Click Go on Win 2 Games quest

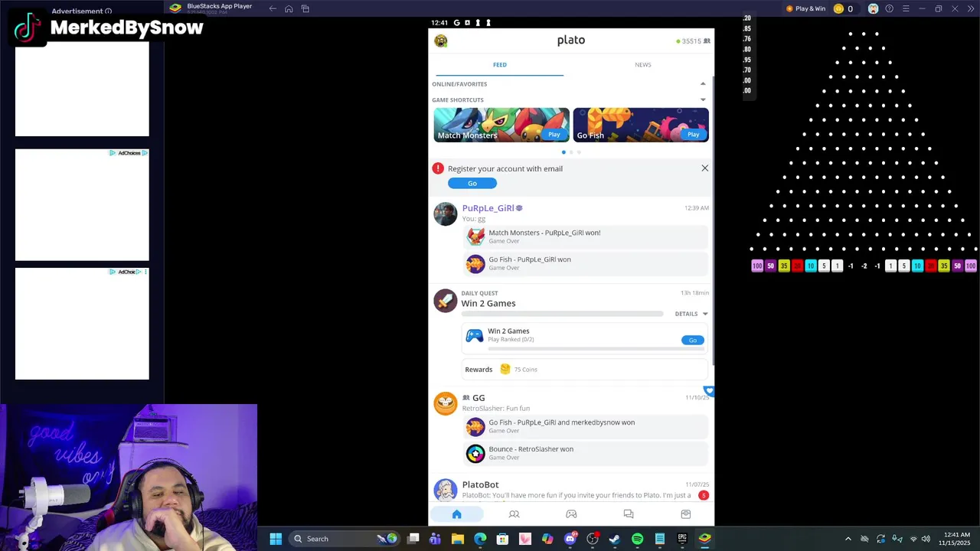tap(692, 340)
